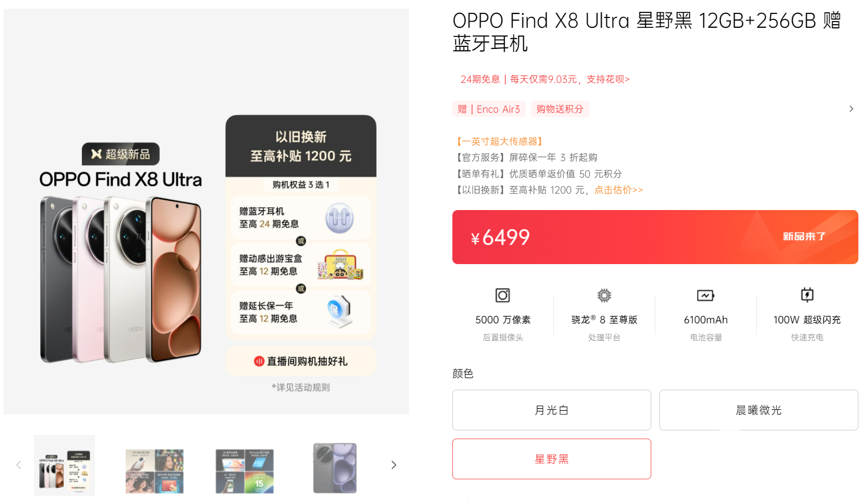Click the rear camera 5000万像素 icon

pyautogui.click(x=502, y=296)
